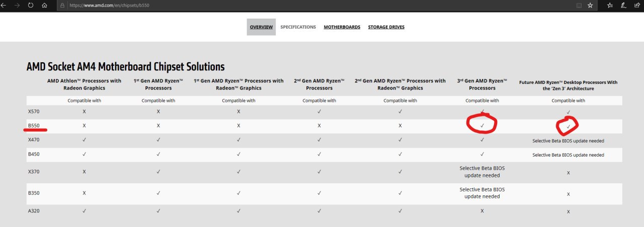Open reading view for this page

click(579, 5)
